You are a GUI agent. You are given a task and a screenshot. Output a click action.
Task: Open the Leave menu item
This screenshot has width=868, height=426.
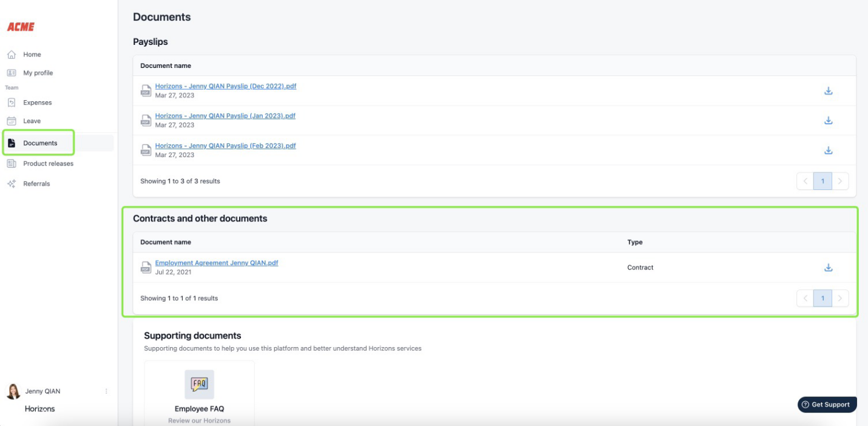click(32, 121)
